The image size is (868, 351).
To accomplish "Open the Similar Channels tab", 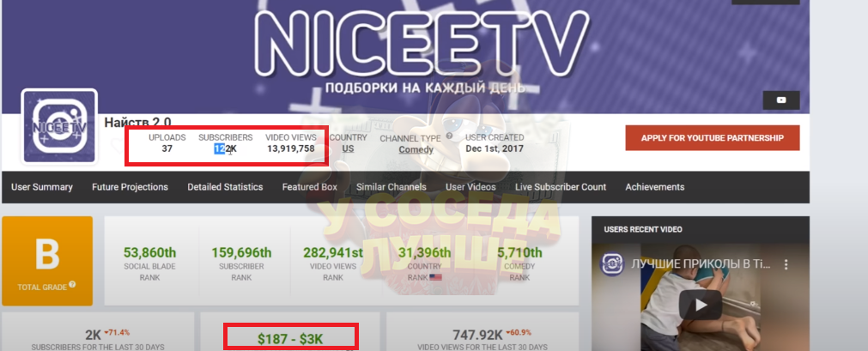I will 392,187.
